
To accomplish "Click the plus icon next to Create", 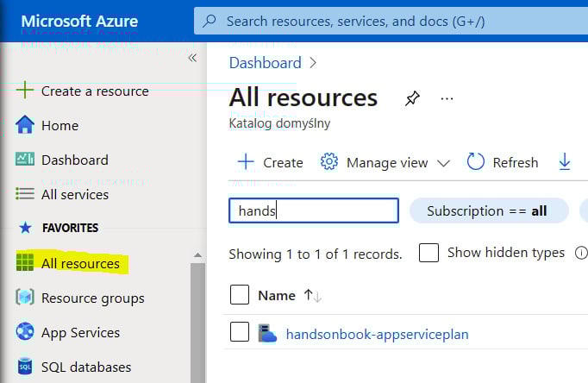I will tap(246, 162).
